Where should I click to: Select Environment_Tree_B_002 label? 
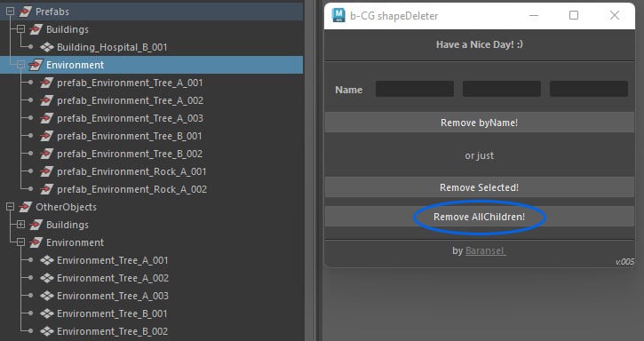point(113,331)
